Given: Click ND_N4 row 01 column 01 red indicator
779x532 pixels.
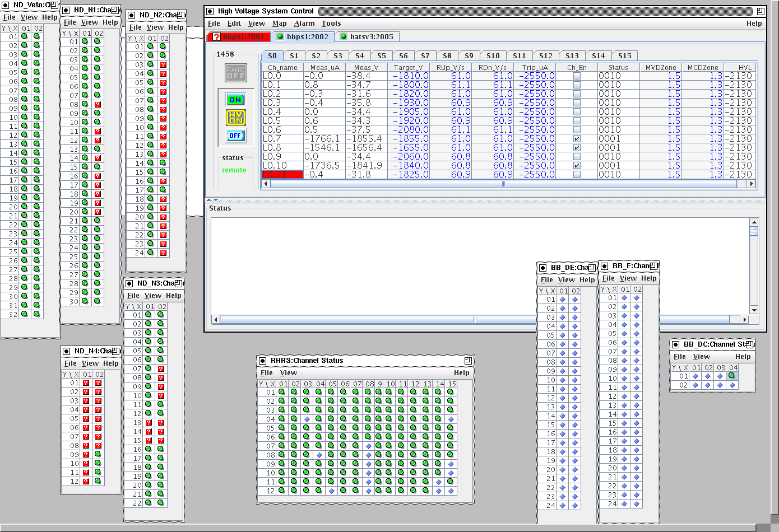Looking at the screenshot, I should tap(86, 383).
